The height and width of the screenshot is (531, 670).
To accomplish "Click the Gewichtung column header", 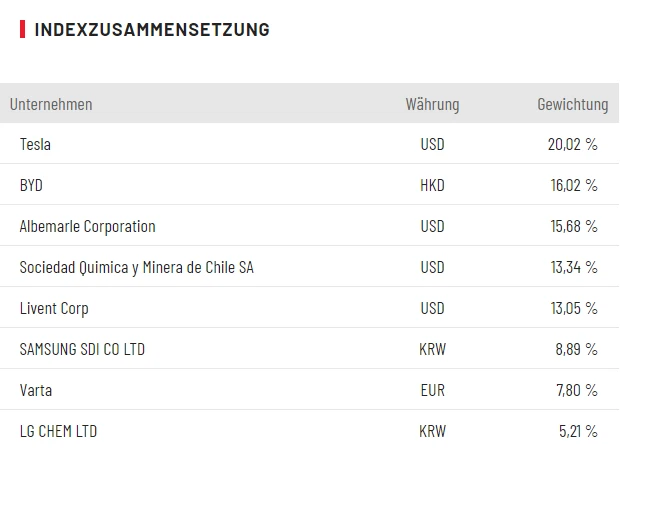I will coord(572,104).
